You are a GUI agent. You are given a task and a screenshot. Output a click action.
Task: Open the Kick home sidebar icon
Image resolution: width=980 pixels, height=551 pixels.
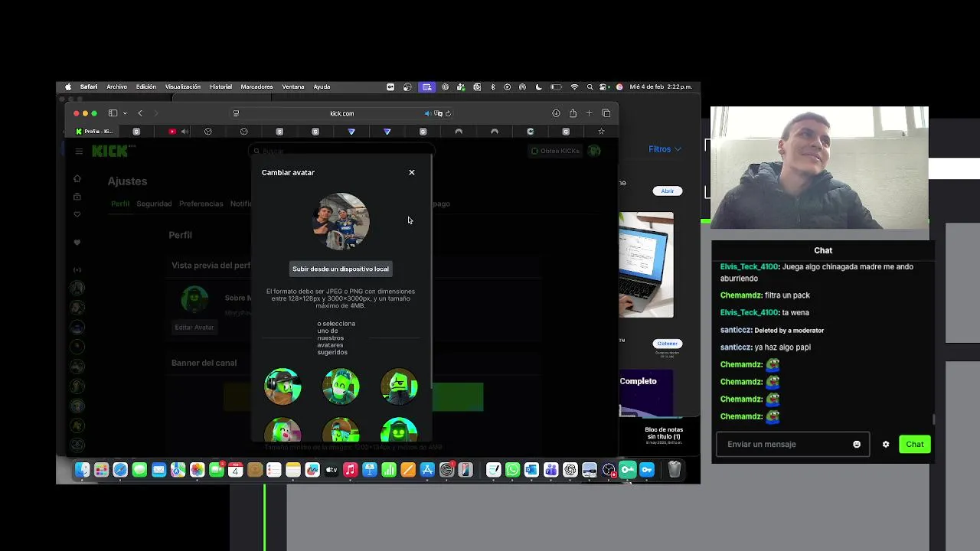click(77, 178)
